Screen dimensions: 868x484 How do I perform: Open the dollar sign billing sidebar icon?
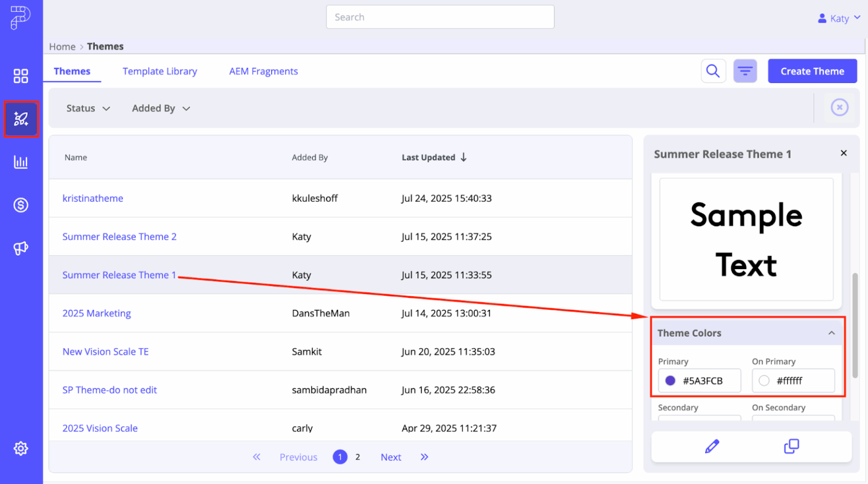tap(21, 205)
